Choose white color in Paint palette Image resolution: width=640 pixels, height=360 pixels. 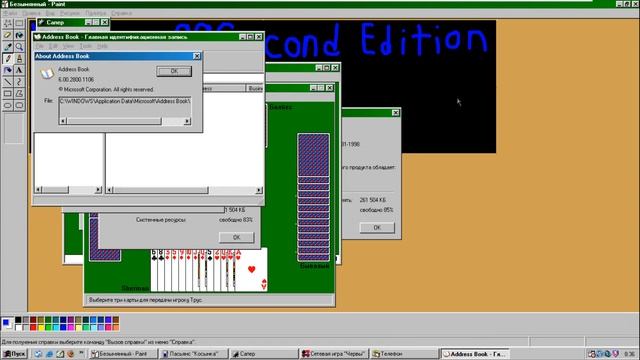pyautogui.click(x=18, y=327)
